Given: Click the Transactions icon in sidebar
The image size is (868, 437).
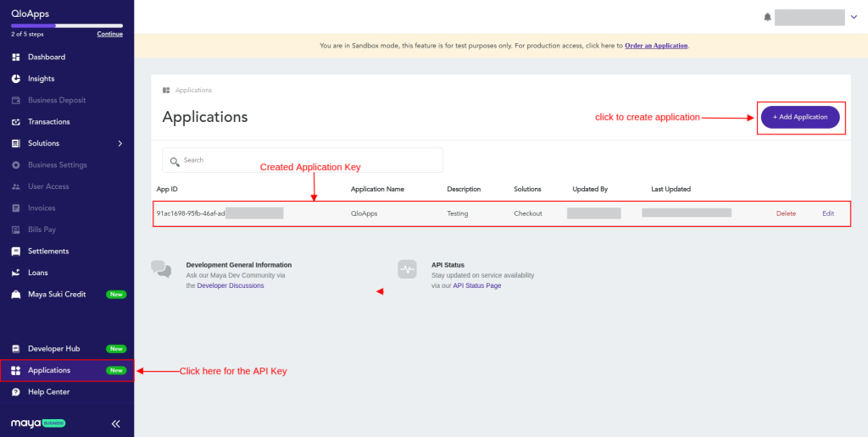Looking at the screenshot, I should (x=16, y=122).
